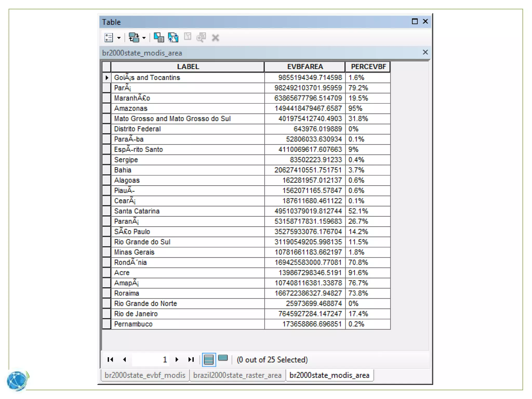The width and height of the screenshot is (532, 399).
Task: Click the Clear Selection icon
Action: coord(188,37)
